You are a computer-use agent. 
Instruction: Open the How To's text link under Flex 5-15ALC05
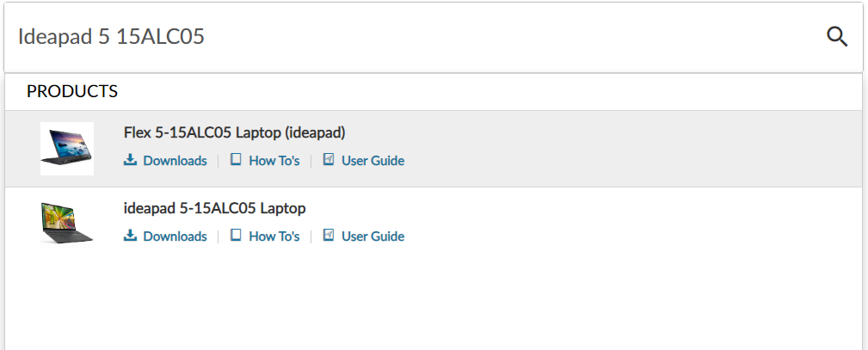click(x=274, y=161)
